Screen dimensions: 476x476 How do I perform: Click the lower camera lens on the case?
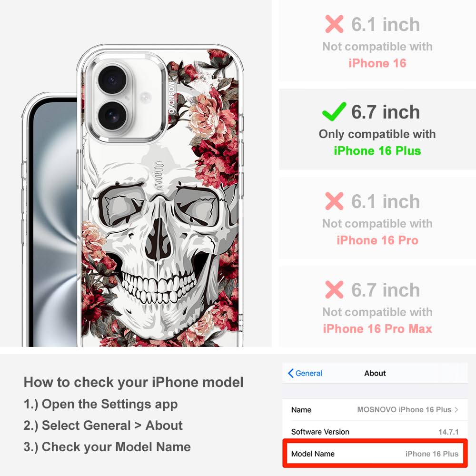[x=112, y=116]
